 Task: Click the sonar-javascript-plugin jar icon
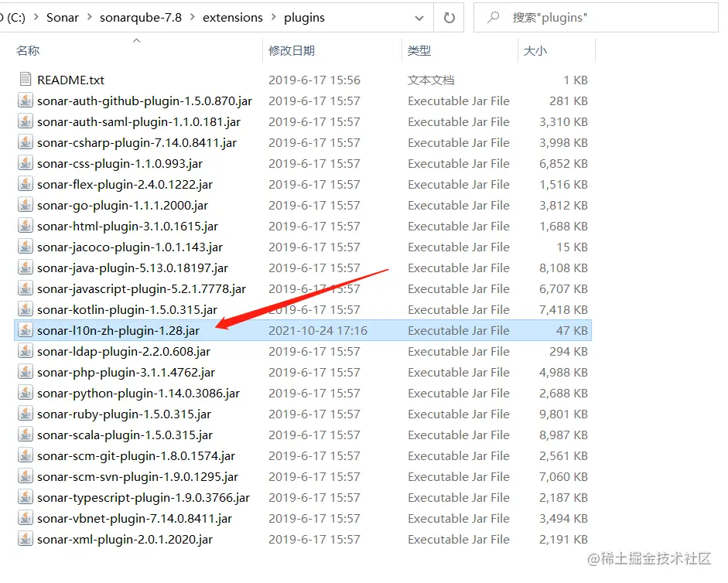tap(26, 288)
